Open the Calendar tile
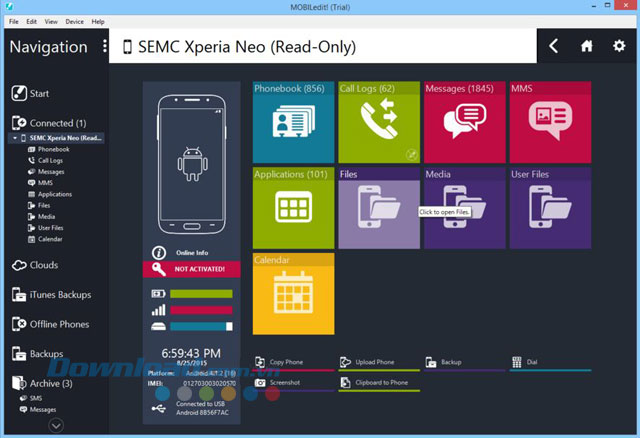The height and width of the screenshot is (438, 640). [293, 293]
